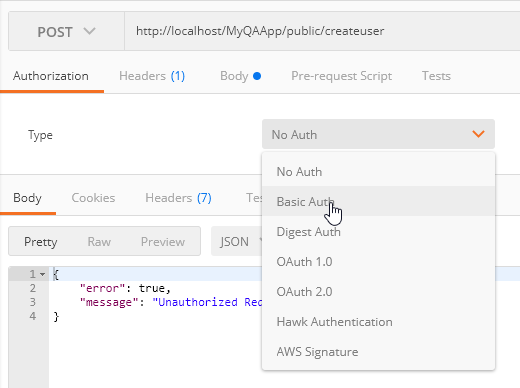Open the POST method dropdown
The height and width of the screenshot is (388, 520).
(x=66, y=32)
